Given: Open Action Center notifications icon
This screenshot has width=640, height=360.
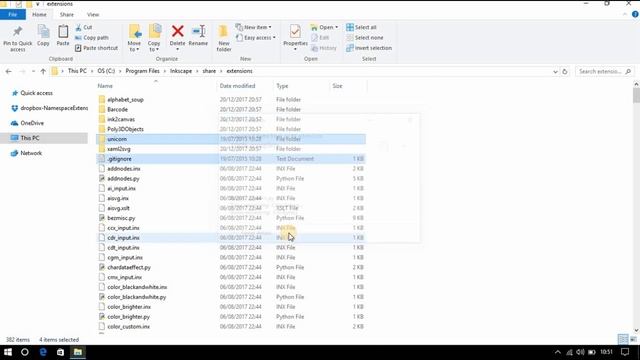Looking at the screenshot, I should [x=624, y=352].
